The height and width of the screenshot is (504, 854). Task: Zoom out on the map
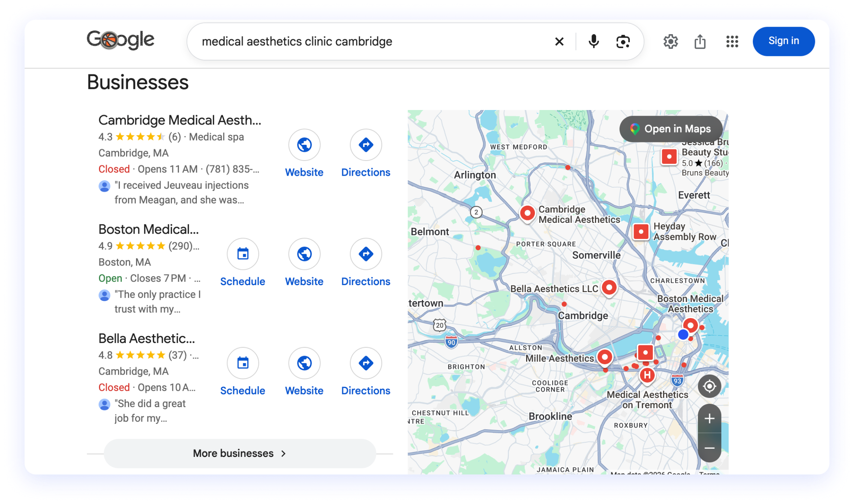coord(709,447)
